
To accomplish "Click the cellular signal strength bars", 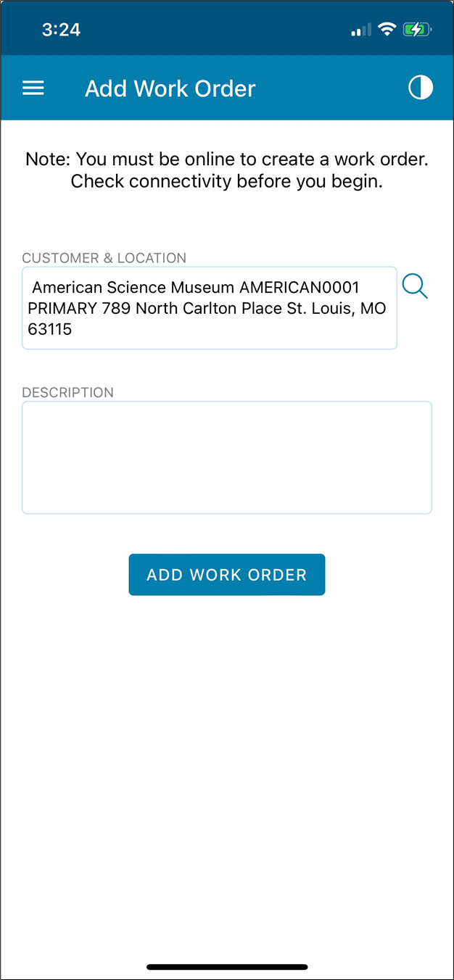I will (360, 30).
